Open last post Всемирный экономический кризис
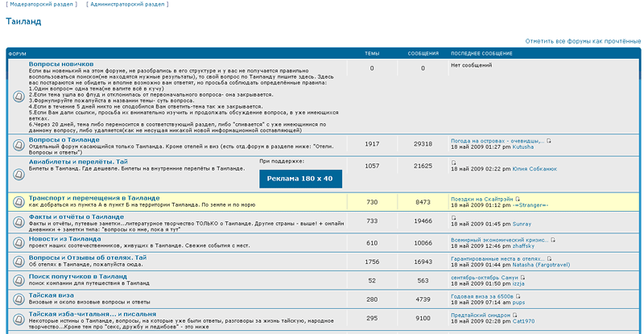This screenshot has height=334, width=644. tap(499, 240)
